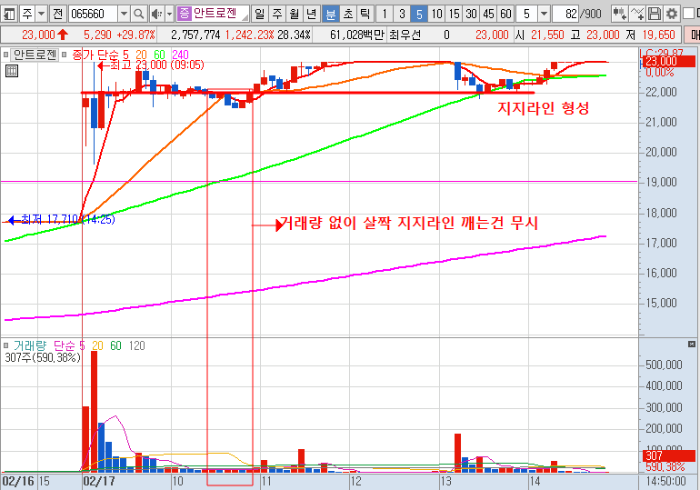The width and height of the screenshot is (700, 490).
Task: Focus the stock code field 065660
Action: (92, 14)
